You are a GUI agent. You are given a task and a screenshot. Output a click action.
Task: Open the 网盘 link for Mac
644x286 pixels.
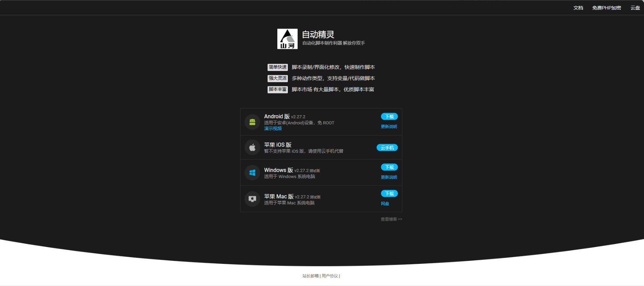(x=385, y=203)
